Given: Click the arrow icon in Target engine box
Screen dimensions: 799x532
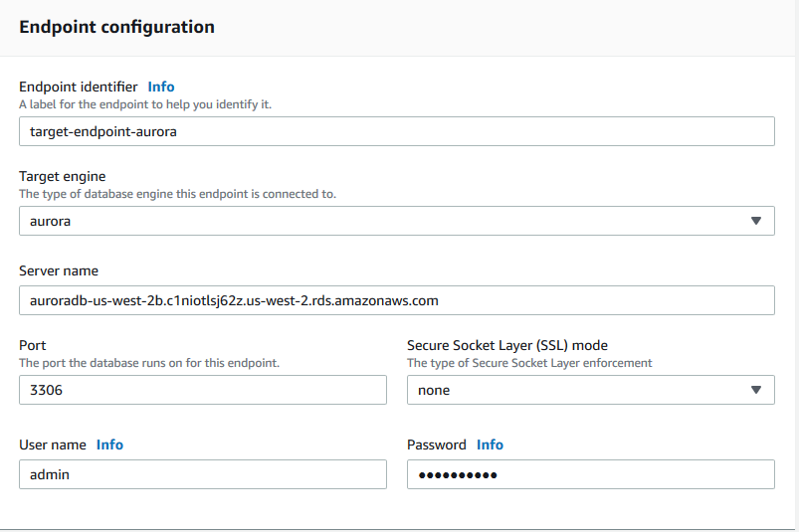Looking at the screenshot, I should [755, 221].
